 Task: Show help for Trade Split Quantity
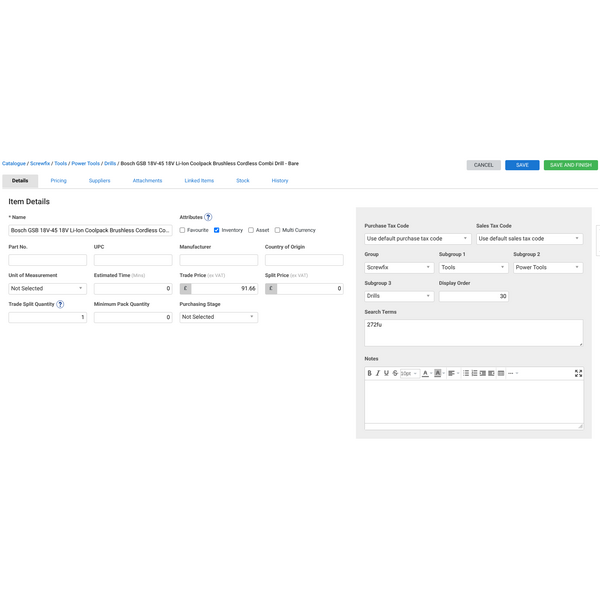point(60,304)
